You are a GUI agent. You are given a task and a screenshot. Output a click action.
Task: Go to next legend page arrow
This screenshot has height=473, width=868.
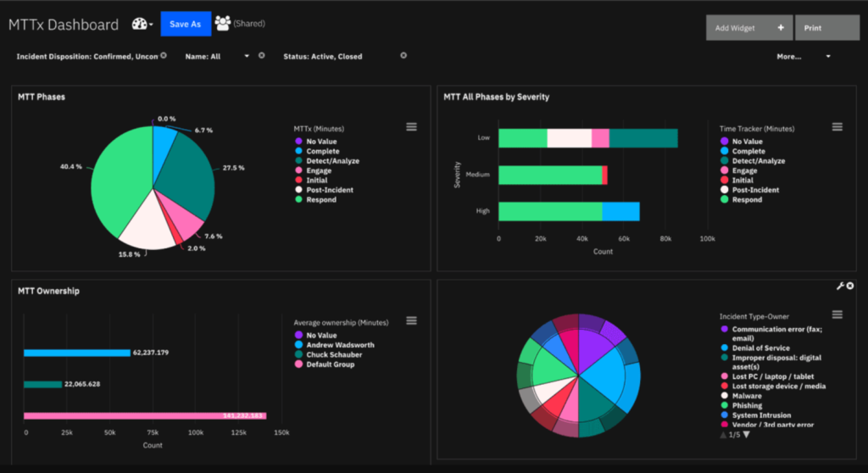tap(747, 435)
